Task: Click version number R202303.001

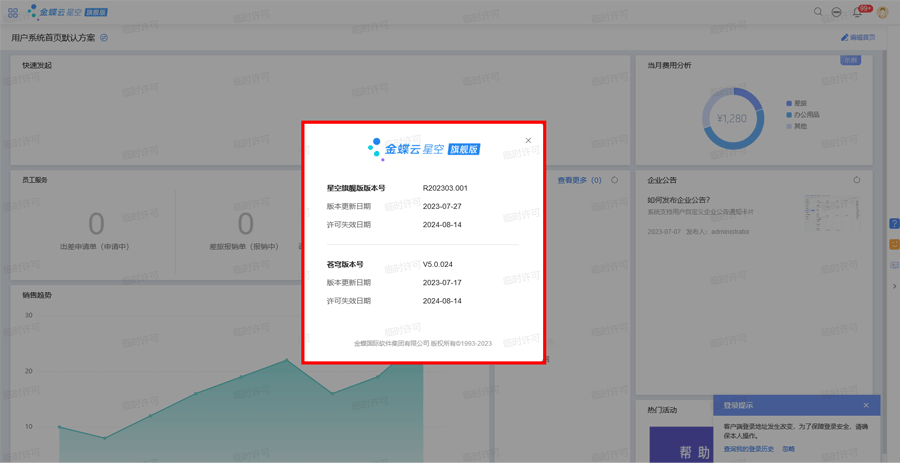Action: pos(445,188)
